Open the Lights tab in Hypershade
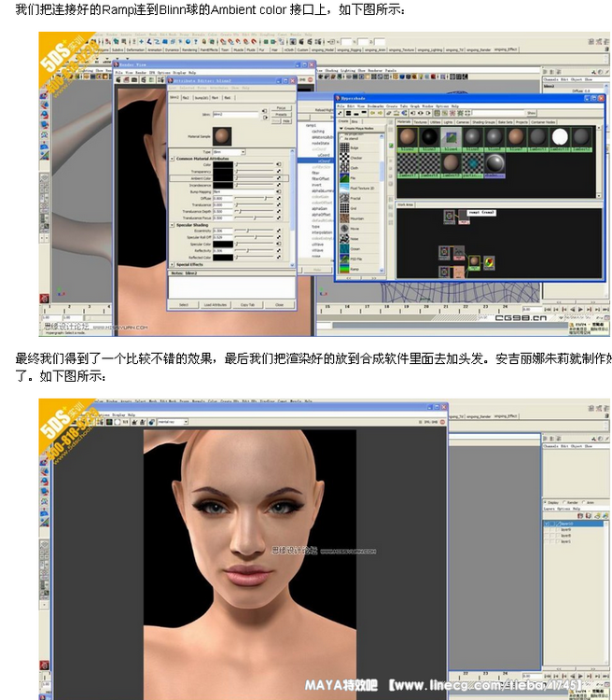The height and width of the screenshot is (700, 612). click(448, 122)
